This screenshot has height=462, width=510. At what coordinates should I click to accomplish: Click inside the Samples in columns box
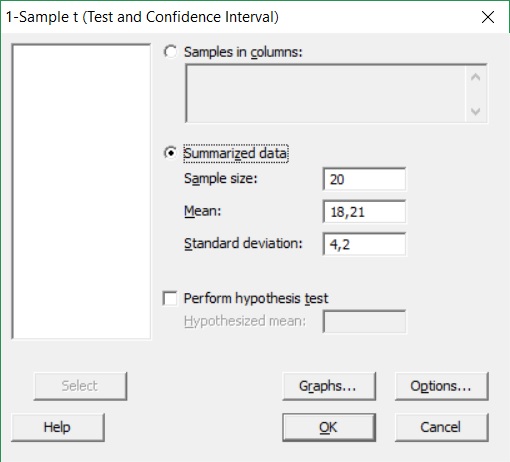coord(326,94)
